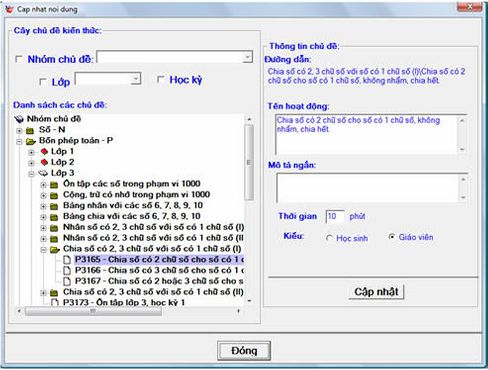Open the Nhóm chủ đề dropdown
Image resolution: width=488 pixels, height=370 pixels.
tap(247, 57)
